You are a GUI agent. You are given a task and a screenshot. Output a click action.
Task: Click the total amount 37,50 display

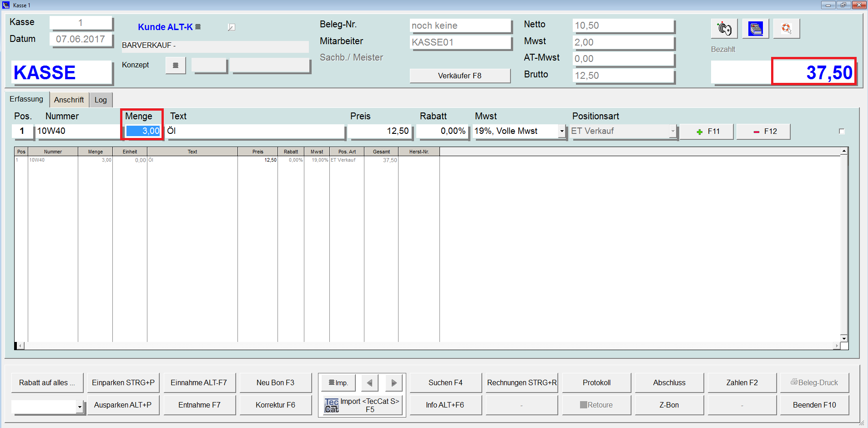(814, 72)
